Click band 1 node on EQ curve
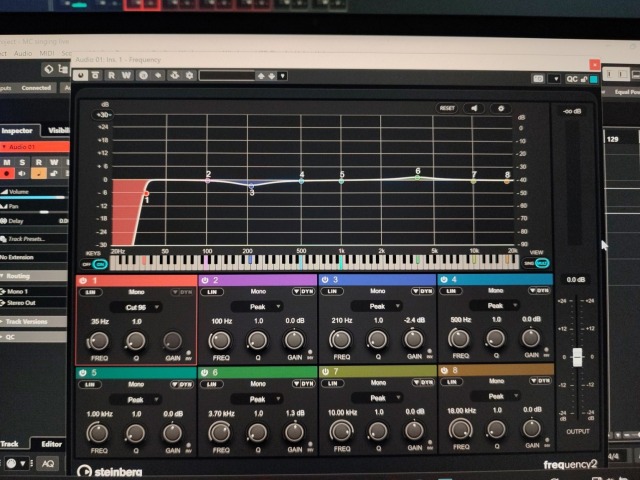 click(147, 193)
